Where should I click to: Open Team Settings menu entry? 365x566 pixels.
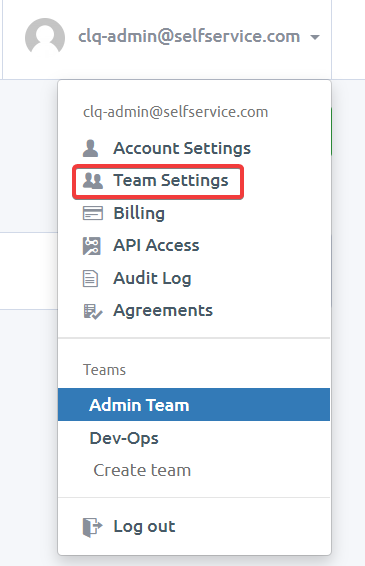tap(171, 180)
